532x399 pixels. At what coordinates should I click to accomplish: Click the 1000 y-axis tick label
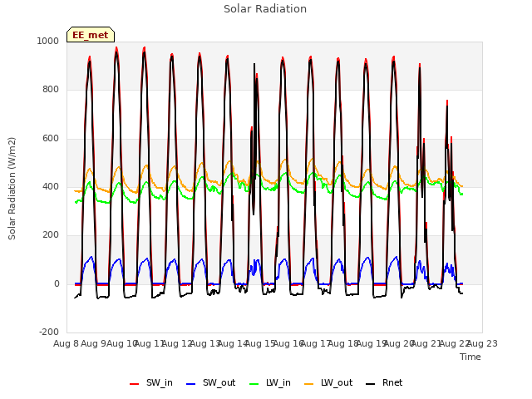(48, 41)
